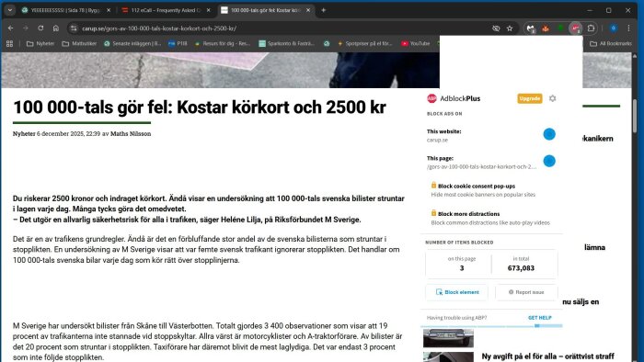Screen dimensions: 644x362
Task: Open the 'Sparkonto & Fasträ...' bookmark
Action: [286, 43]
